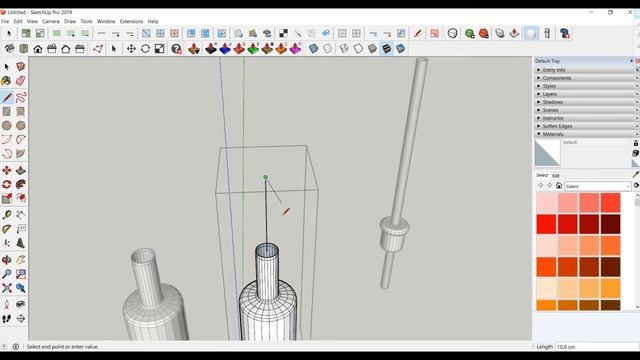This screenshot has width=640, height=360.
Task: Expand the Components panel
Action: tap(587, 78)
